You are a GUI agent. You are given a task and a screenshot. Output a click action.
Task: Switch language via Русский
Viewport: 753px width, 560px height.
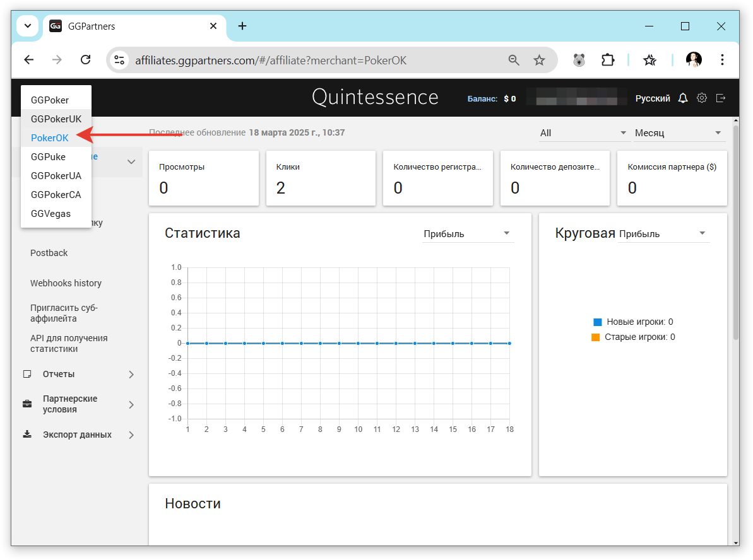653,98
